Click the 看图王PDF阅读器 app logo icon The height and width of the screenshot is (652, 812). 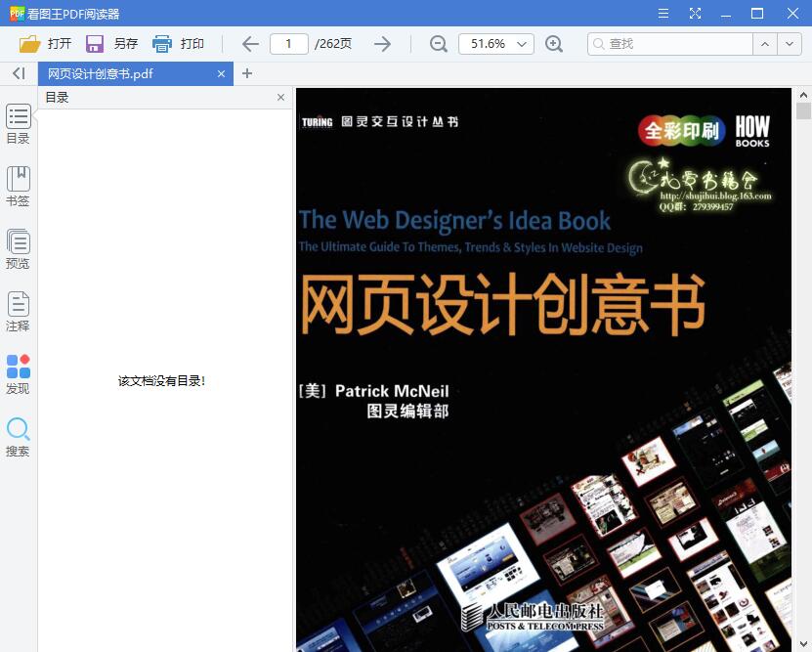click(17, 14)
